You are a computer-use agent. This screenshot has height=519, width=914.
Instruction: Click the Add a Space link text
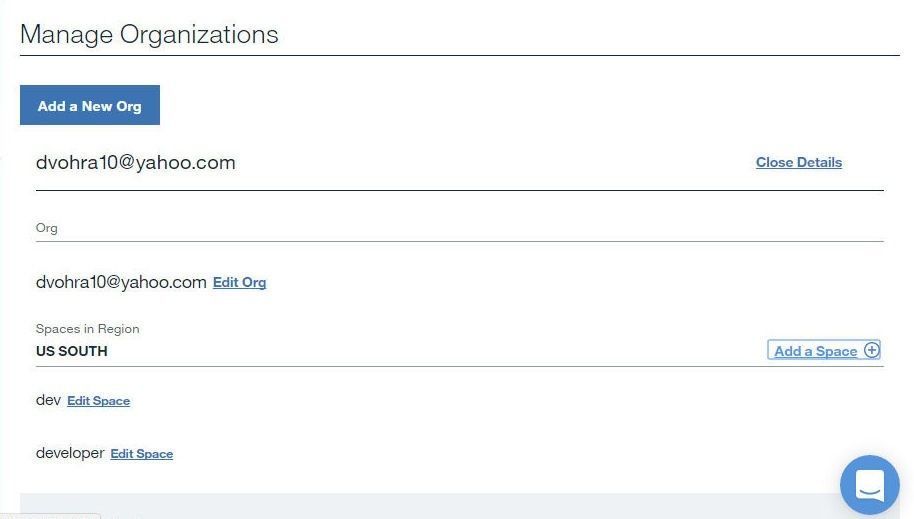tap(815, 351)
